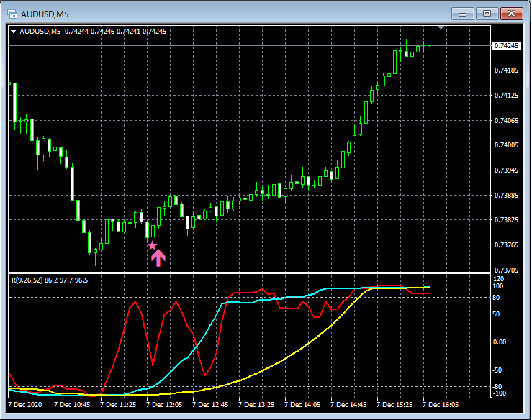Click the red indicator line at its first peak
This screenshot has height=420, width=532.
coord(135,303)
